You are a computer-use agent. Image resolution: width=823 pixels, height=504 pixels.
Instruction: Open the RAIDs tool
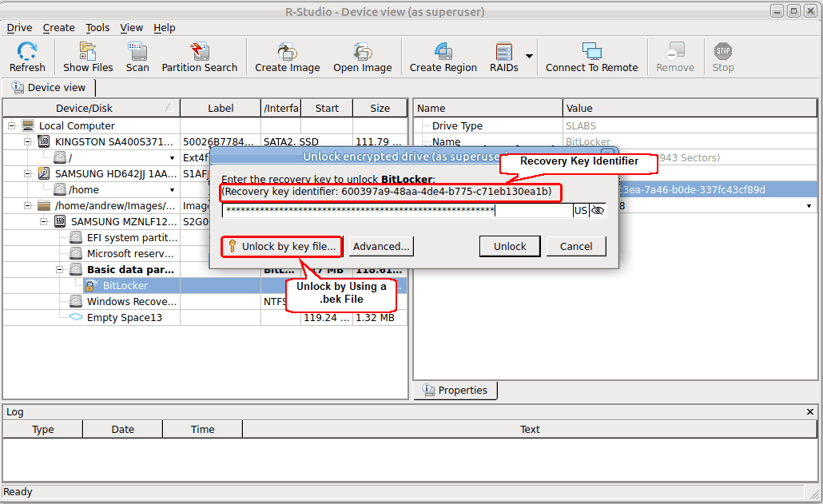(503, 52)
